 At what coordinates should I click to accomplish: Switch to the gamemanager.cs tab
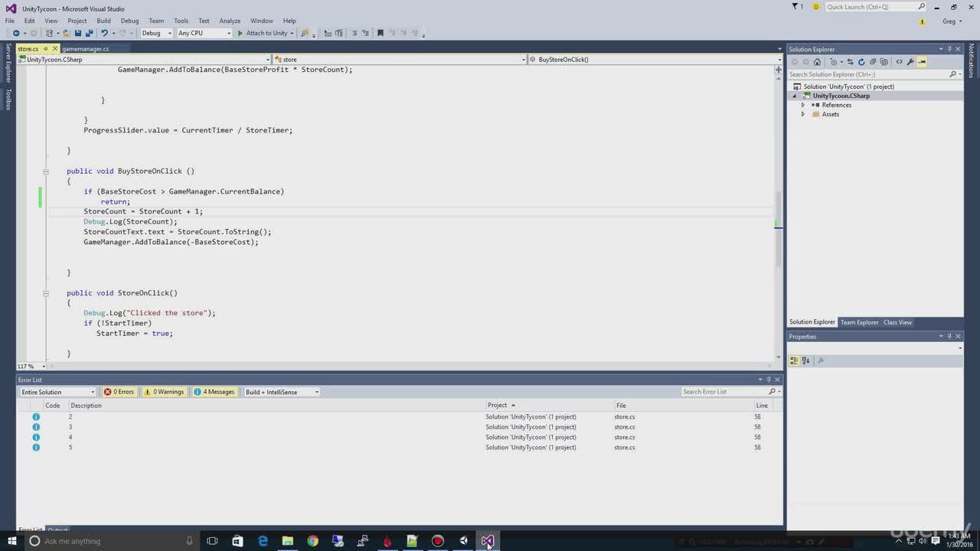(x=86, y=49)
